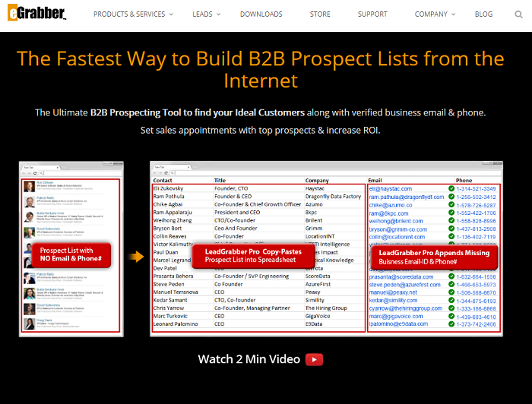Screen dimensions: 532x404
Task: Click the Prospect List screenshot thumbnail
Action: tap(71, 249)
